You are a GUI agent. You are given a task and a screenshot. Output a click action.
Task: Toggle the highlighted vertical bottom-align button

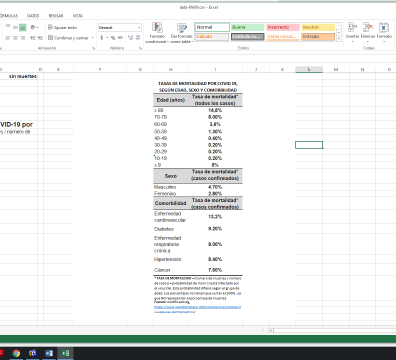point(23,27)
